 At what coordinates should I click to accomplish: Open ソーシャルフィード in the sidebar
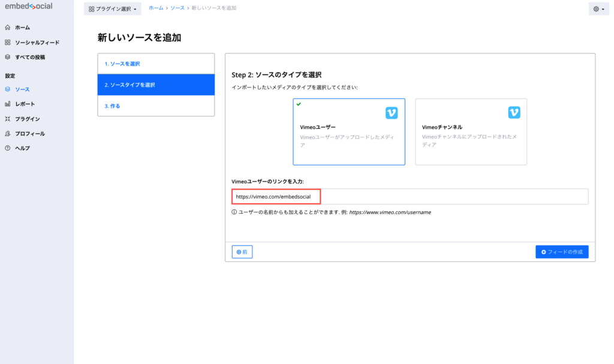(x=37, y=43)
